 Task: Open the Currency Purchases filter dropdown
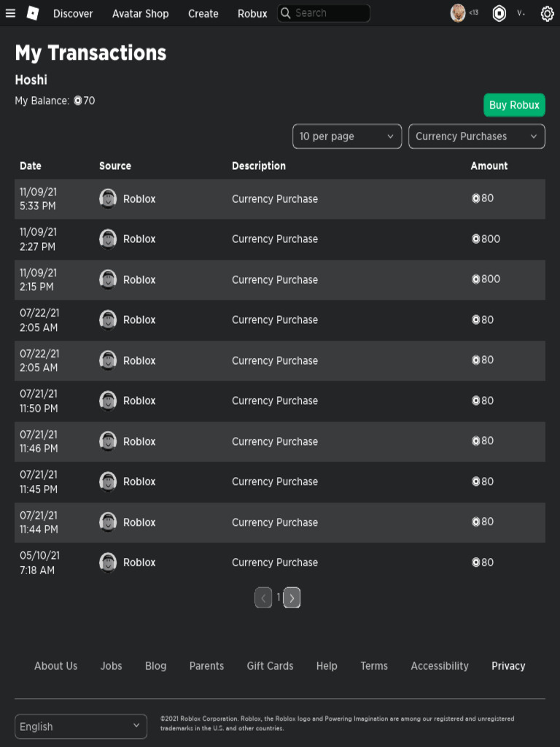[476, 136]
